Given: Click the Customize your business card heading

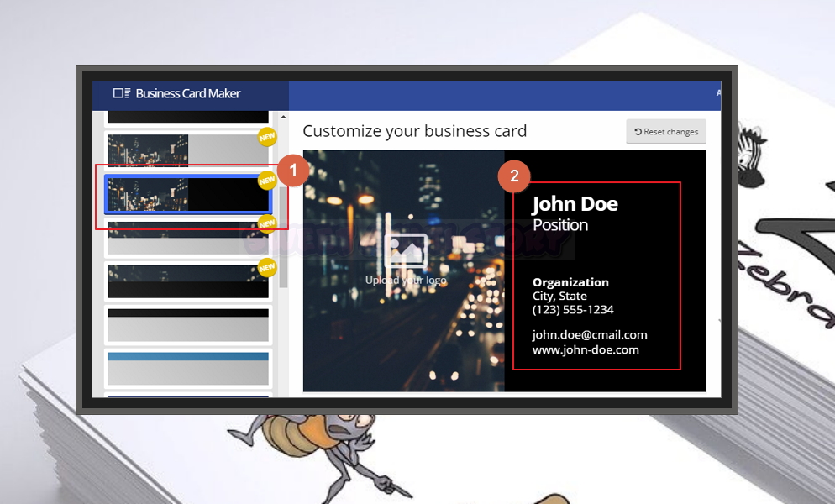Looking at the screenshot, I should [415, 131].
